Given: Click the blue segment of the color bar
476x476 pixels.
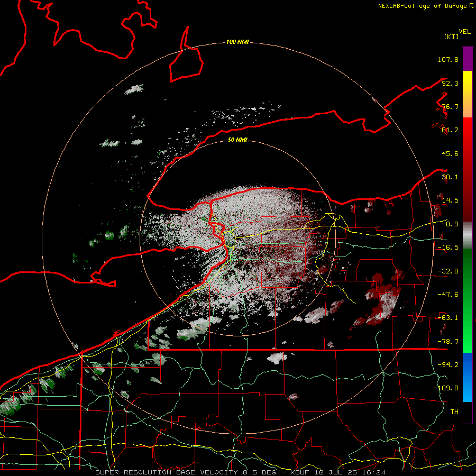Looking at the screenshot, I should 467,377.
